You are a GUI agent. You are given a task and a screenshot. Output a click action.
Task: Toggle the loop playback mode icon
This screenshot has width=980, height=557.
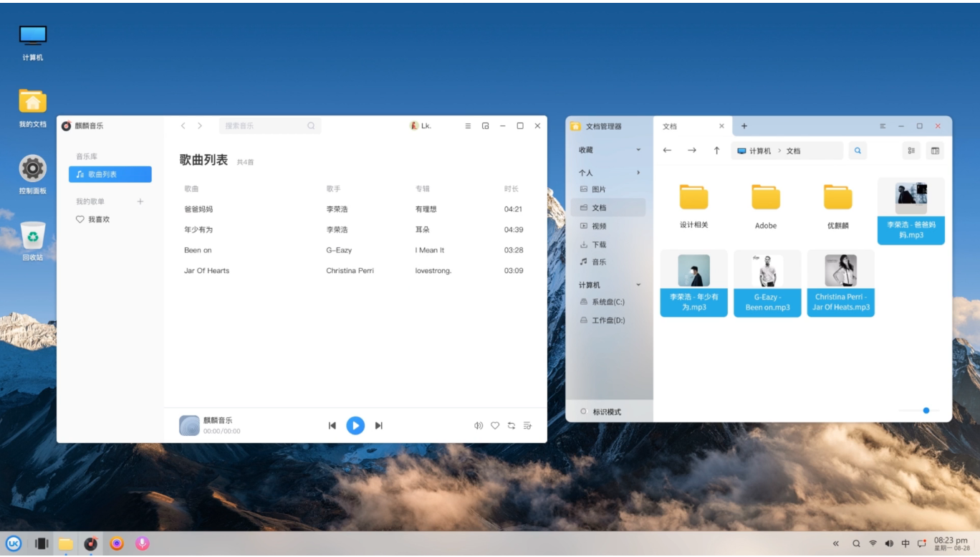point(511,426)
